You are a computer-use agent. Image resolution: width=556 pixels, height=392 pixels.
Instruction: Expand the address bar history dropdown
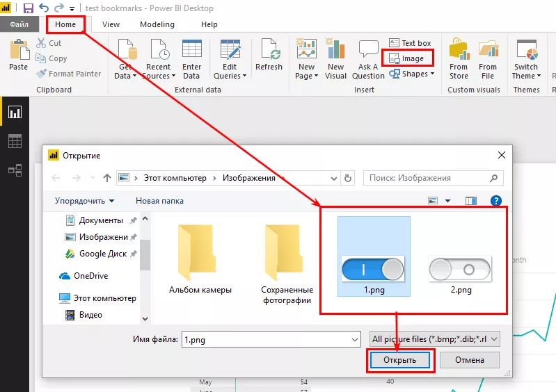(x=334, y=178)
